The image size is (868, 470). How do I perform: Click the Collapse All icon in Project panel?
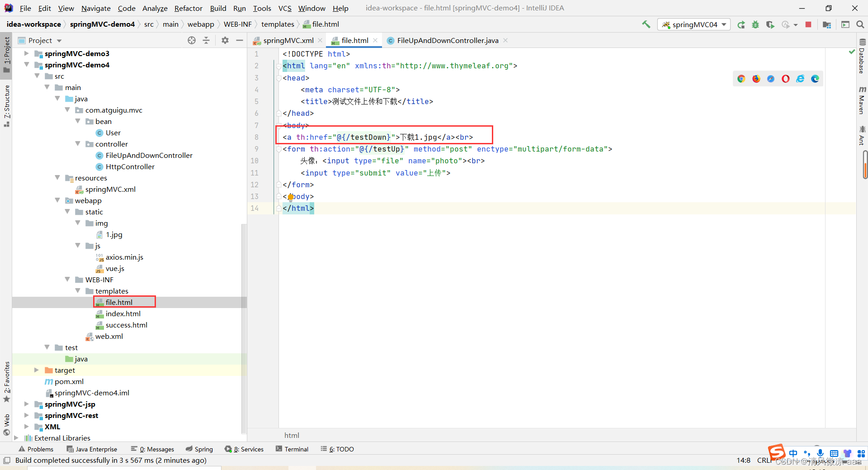[206, 40]
